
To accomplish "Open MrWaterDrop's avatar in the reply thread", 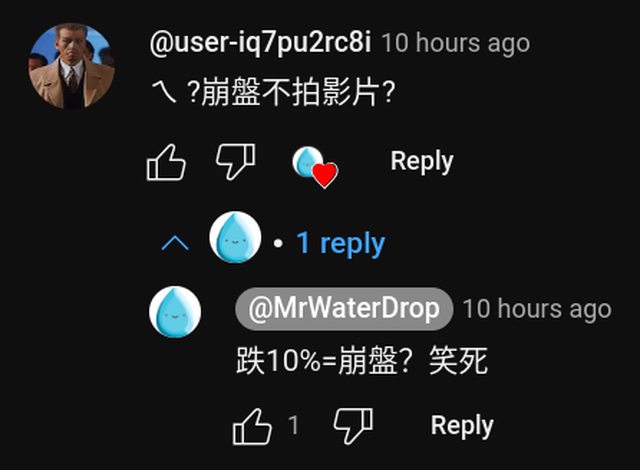I will pyautogui.click(x=175, y=312).
